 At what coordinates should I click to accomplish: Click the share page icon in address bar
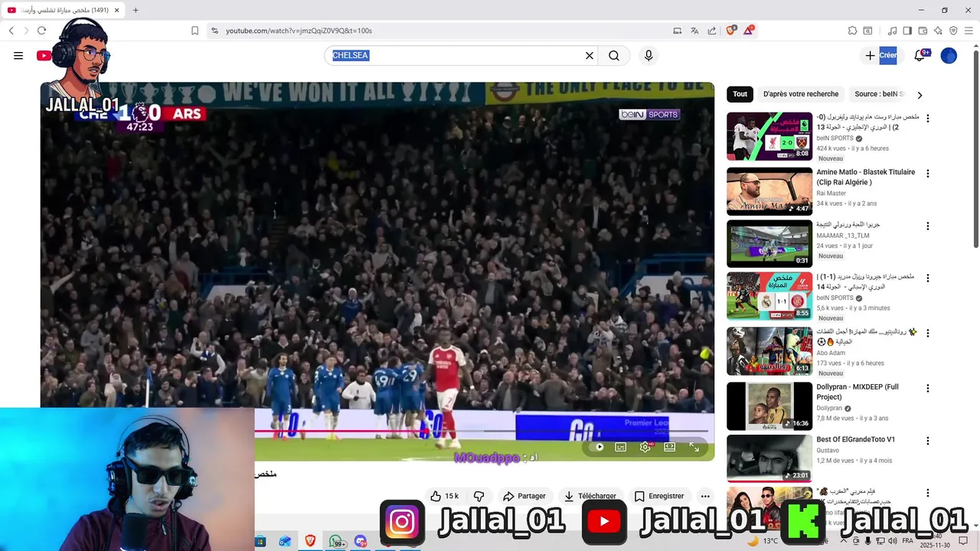pos(712,31)
